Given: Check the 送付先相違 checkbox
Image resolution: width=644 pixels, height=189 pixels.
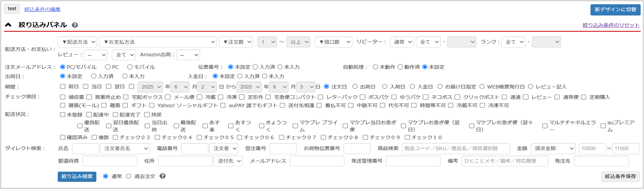Looking at the screenshot, I should 282,106.
